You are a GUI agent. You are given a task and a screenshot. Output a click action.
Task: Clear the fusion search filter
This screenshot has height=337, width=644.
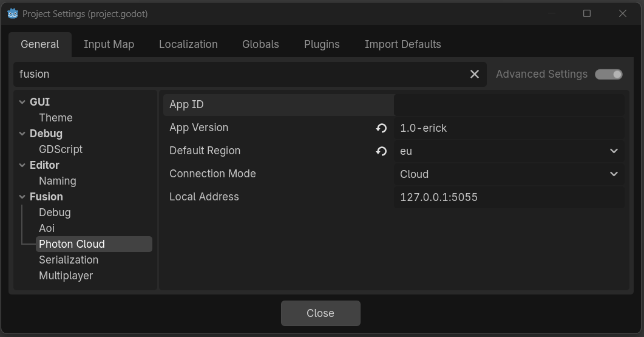tap(475, 74)
